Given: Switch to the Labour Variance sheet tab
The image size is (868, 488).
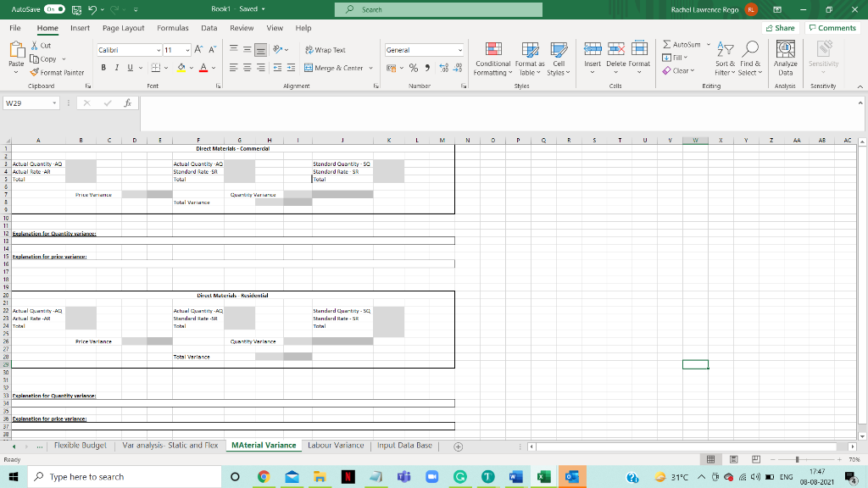Looking at the screenshot, I should tap(336, 445).
